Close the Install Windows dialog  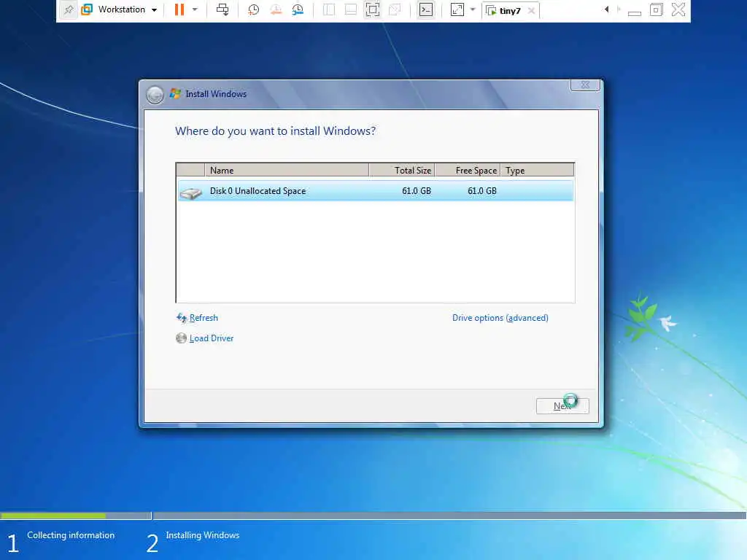point(585,85)
